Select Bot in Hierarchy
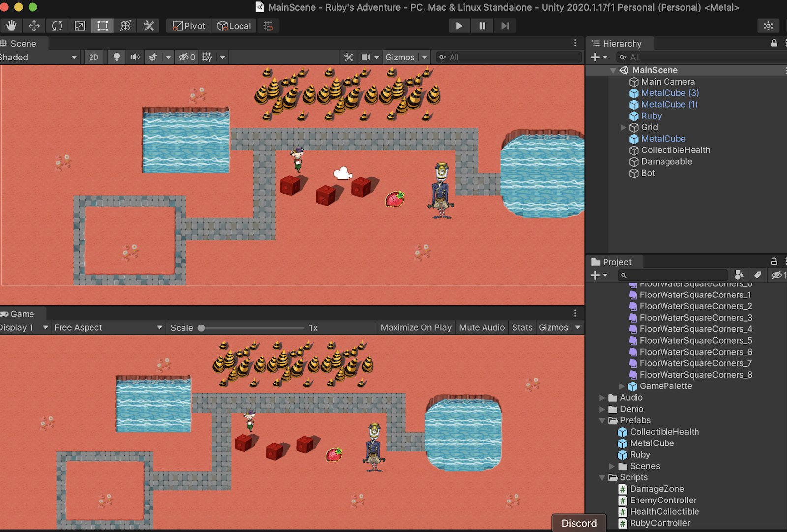 tap(648, 173)
